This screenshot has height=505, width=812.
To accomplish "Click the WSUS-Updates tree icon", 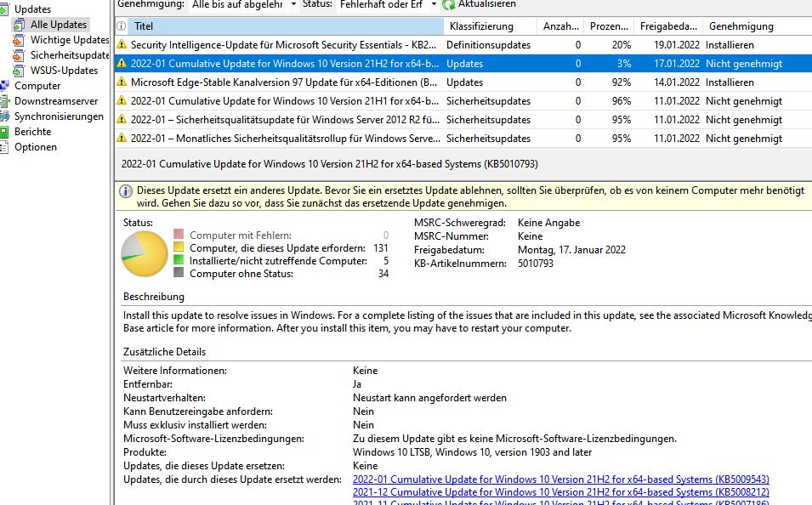I will pos(20,71).
